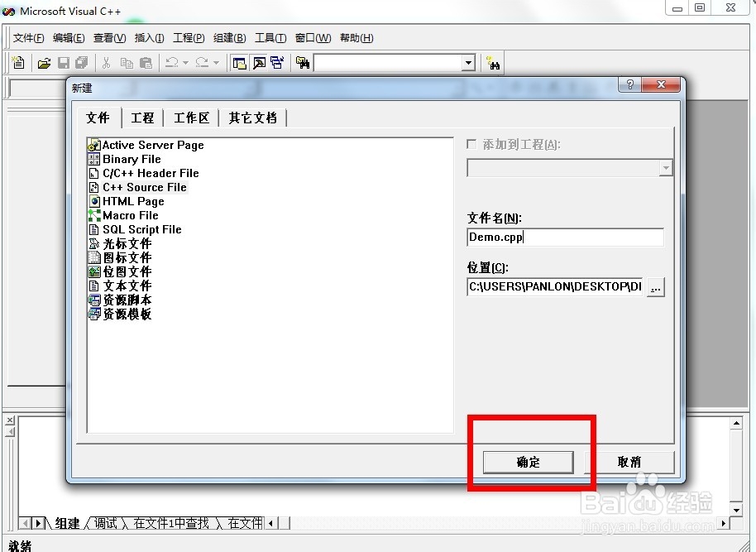The height and width of the screenshot is (552, 756).
Task: Select 图标文件 in file list
Action: tap(120, 257)
